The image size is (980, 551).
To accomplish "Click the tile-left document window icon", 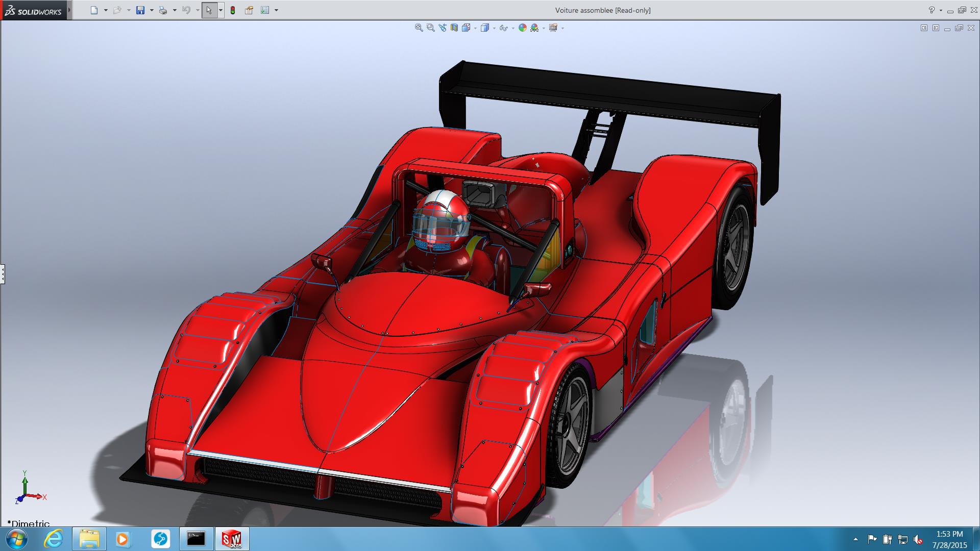I will [x=924, y=28].
